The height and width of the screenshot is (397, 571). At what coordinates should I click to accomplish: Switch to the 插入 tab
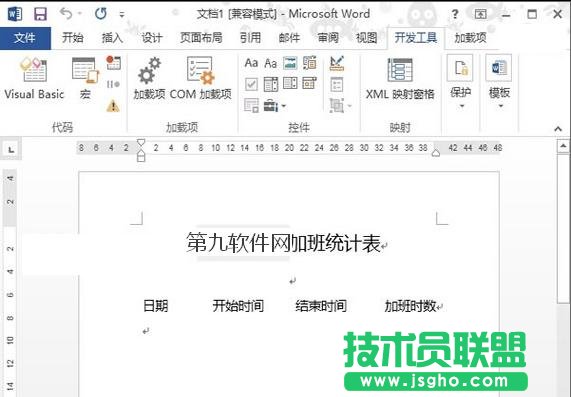pyautogui.click(x=112, y=38)
